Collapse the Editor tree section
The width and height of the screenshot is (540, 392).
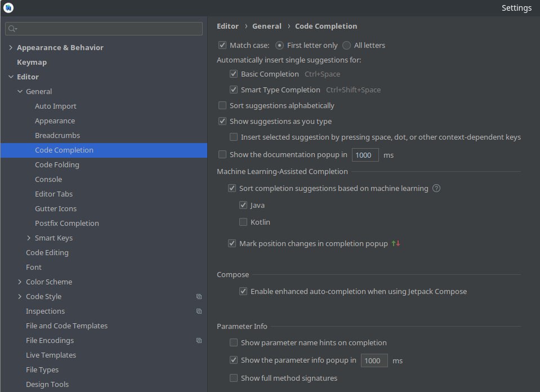(x=11, y=77)
